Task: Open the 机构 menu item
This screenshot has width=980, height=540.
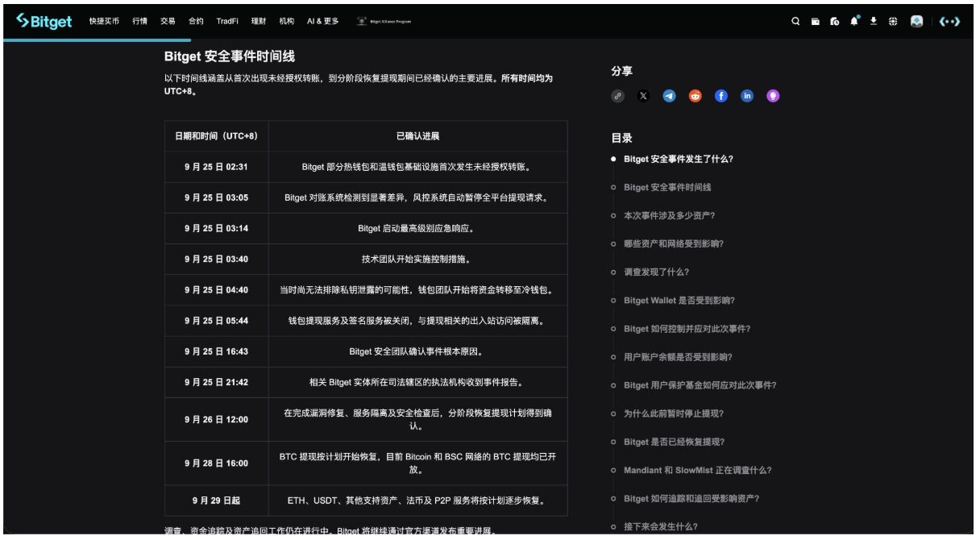Action: point(286,21)
